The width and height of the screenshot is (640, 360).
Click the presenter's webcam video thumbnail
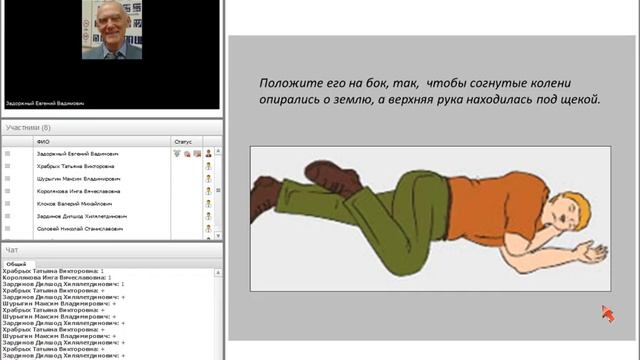tap(112, 29)
